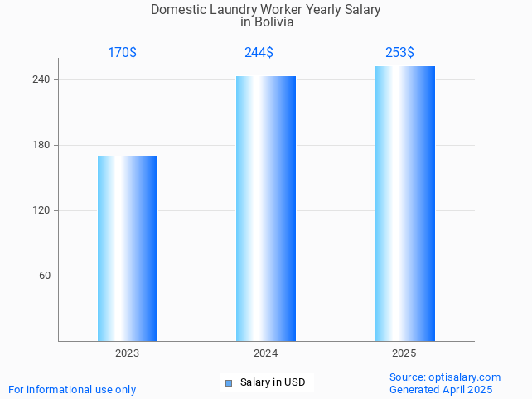Viewport: 532px width, 399px height.
Task: Click the 244$ value label
Action: (259, 53)
